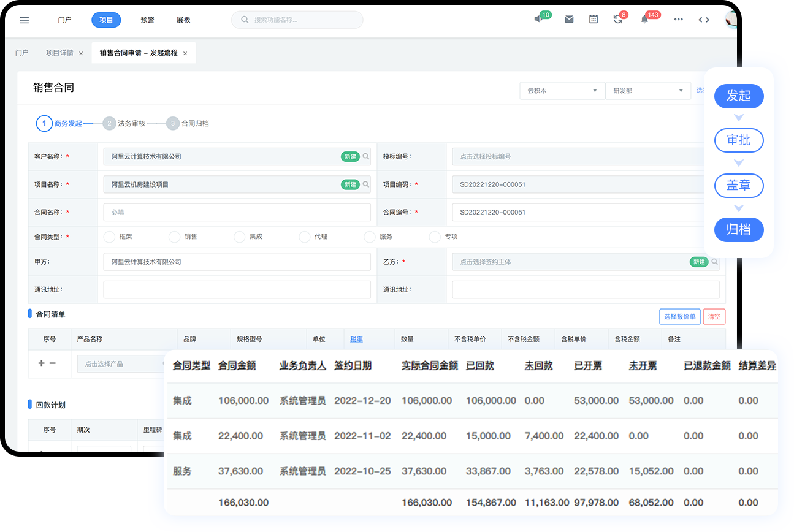Open the notifications bell icon
This screenshot has height=532, width=794.
[644, 20]
